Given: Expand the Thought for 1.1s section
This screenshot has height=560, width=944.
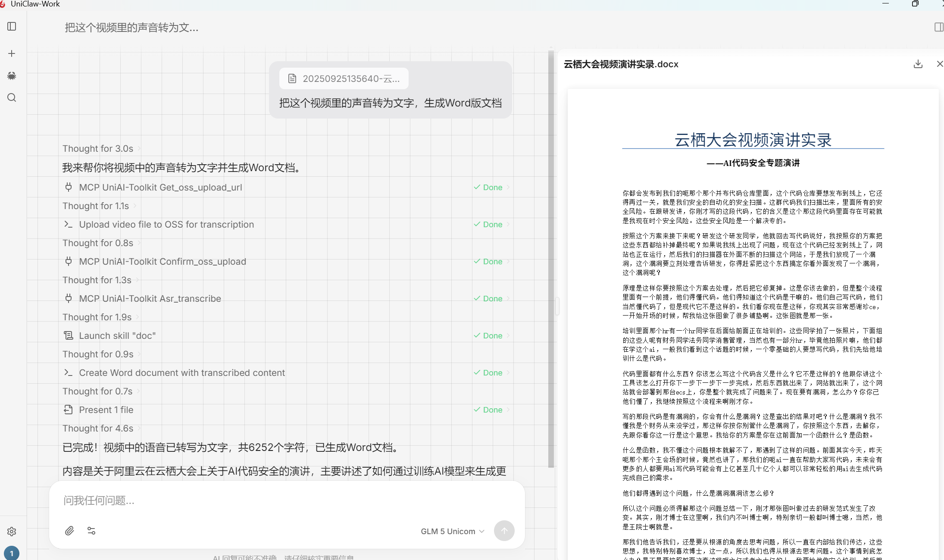Looking at the screenshot, I should 100,206.
